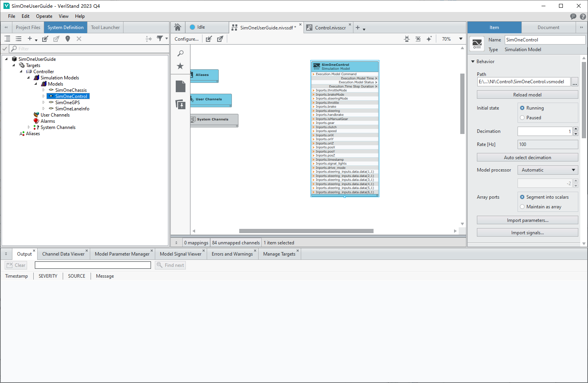The width and height of the screenshot is (588, 383).
Task: Collapse the Targets tree node
Action: pos(14,65)
